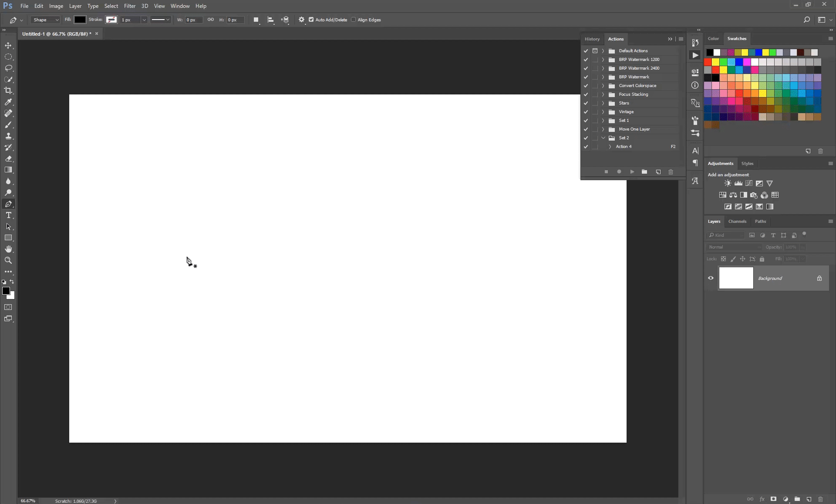Screen dimensions: 836x504
Task: Collapse the Set 2 action folder
Action: 603,138
